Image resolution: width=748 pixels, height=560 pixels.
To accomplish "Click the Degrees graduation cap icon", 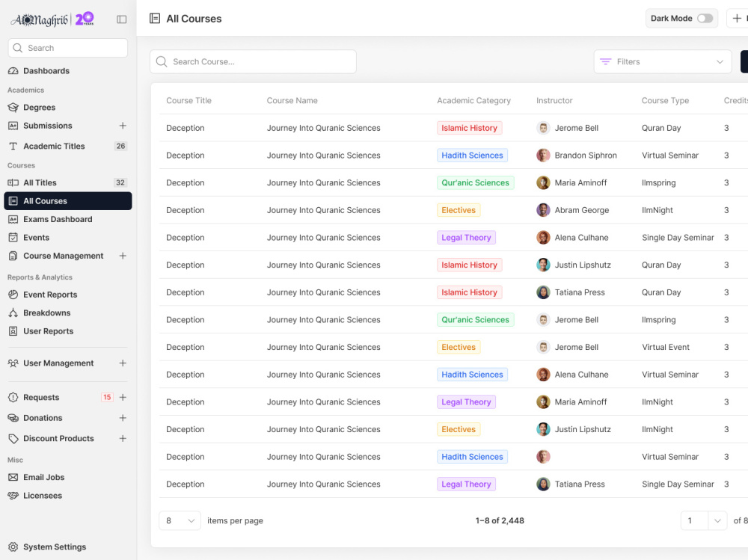I will (13, 108).
